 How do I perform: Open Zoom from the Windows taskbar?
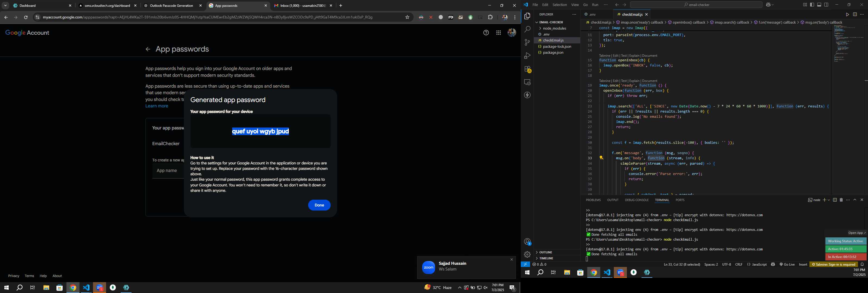pyautogui.click(x=100, y=288)
